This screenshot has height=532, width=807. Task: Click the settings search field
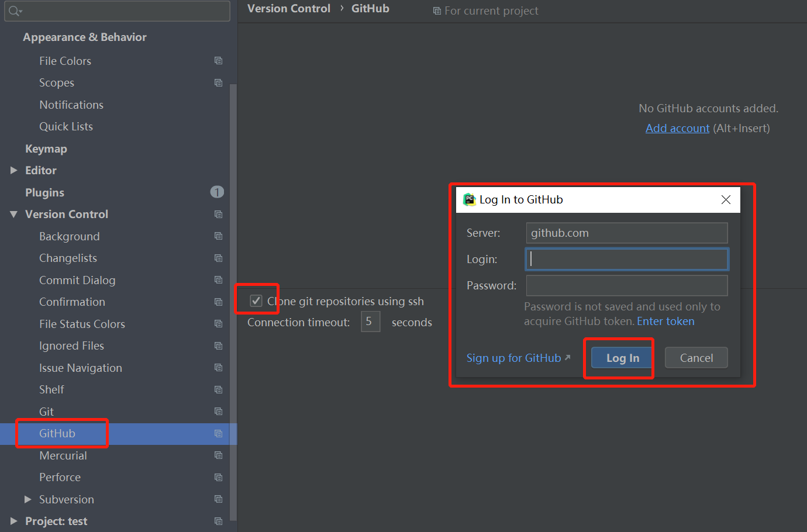pos(117,11)
